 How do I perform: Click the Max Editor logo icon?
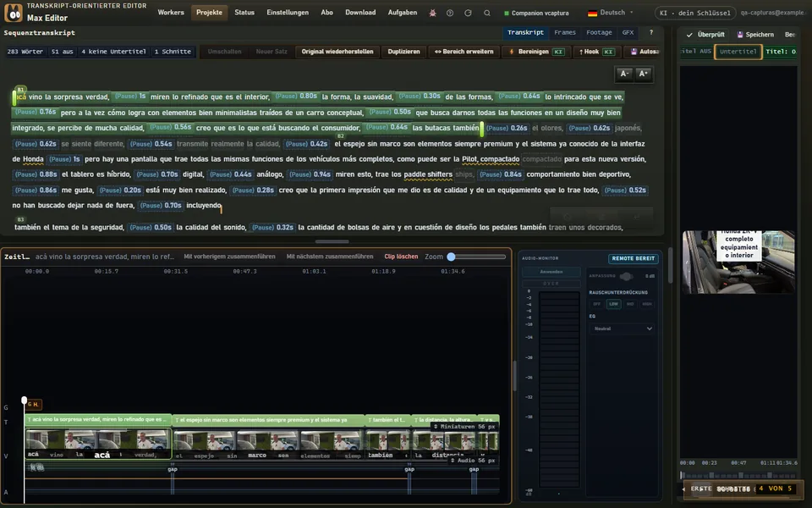click(14, 13)
